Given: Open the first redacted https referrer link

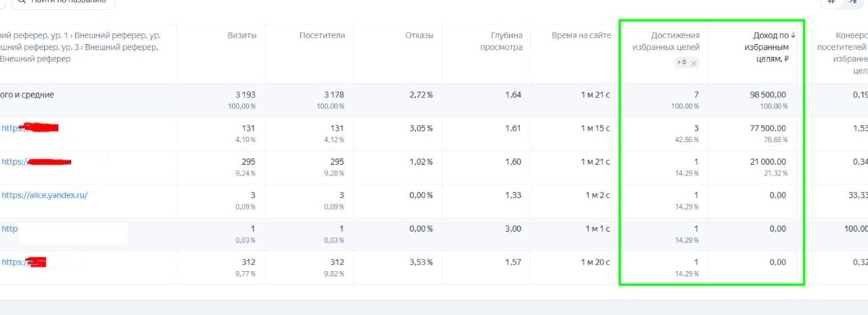Looking at the screenshot, I should coord(30,128).
